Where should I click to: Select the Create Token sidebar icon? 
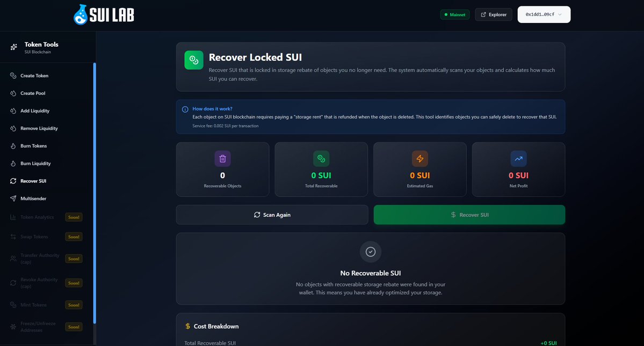(13, 76)
